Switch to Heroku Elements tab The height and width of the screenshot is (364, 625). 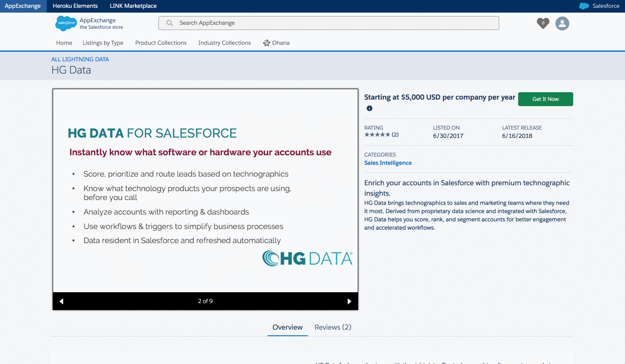(75, 6)
